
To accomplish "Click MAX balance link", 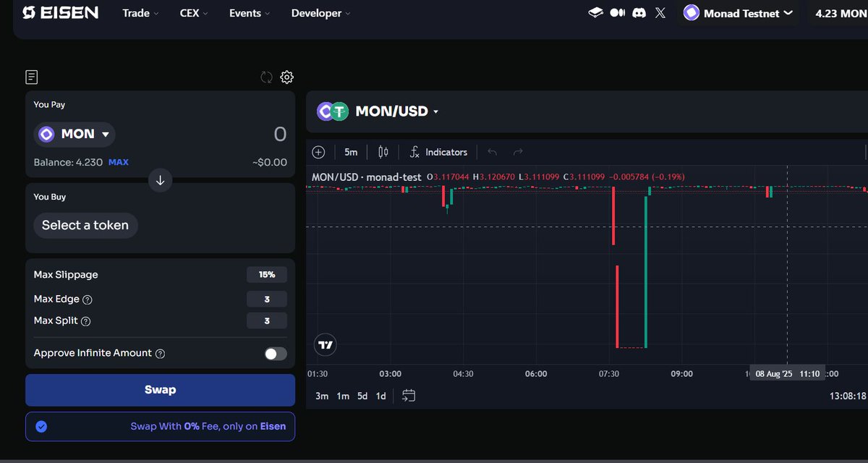I will click(x=119, y=162).
